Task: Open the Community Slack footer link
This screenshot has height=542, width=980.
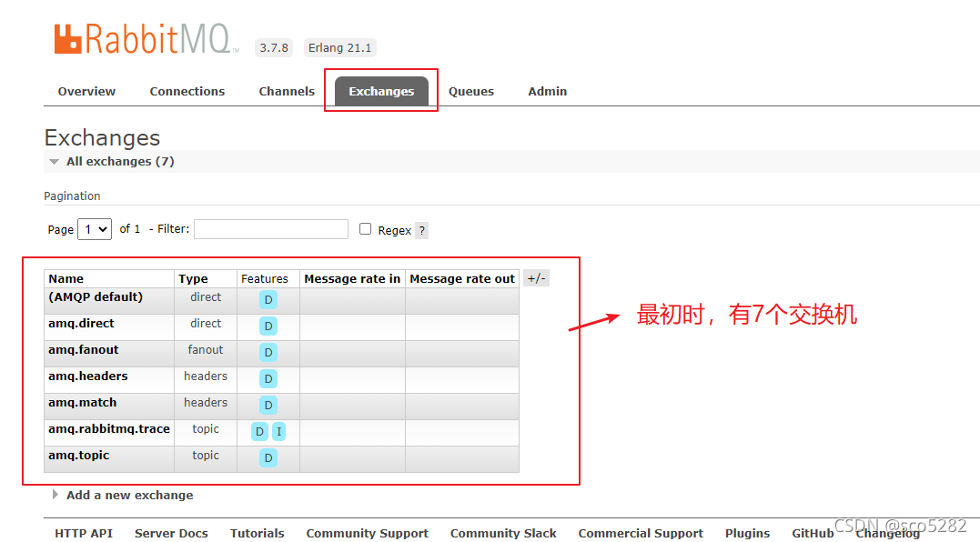Action: pyautogui.click(x=504, y=533)
